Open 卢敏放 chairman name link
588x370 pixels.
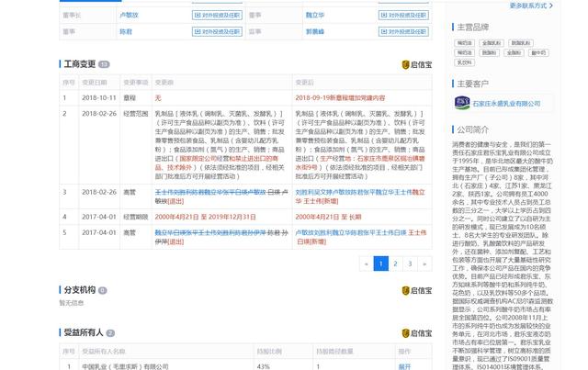pos(129,15)
